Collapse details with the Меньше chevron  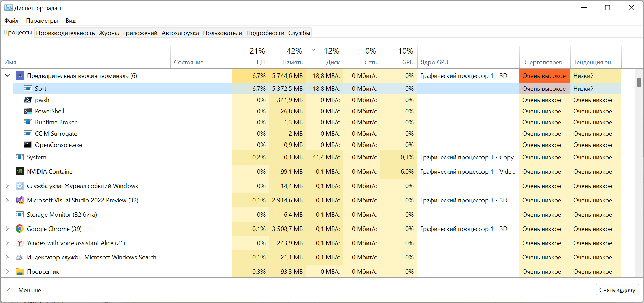click(10, 290)
